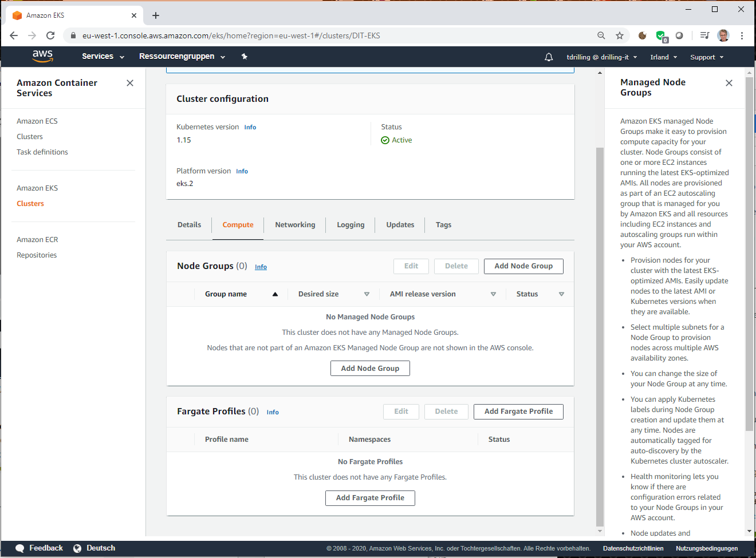
Task: Open Repositories under Amazon ECR
Action: [37, 255]
